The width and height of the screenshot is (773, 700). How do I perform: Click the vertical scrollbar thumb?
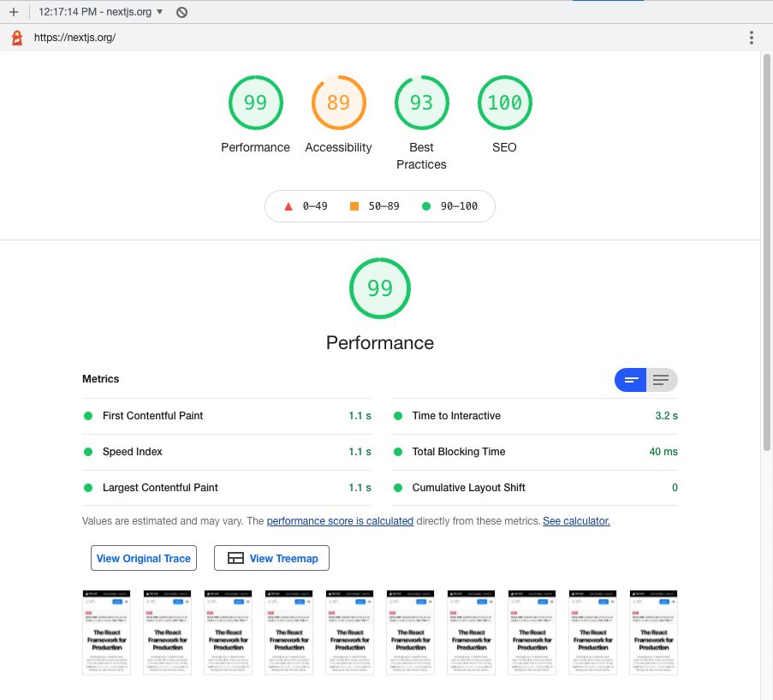767,252
